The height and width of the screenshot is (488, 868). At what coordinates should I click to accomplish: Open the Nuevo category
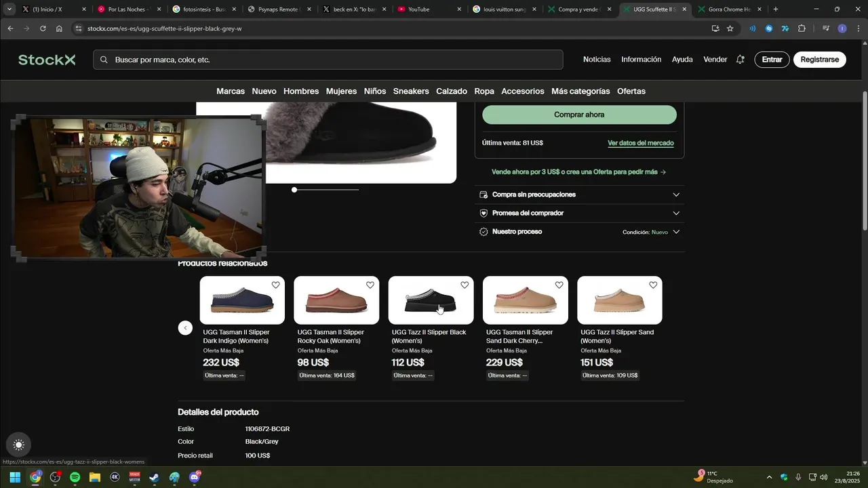(x=264, y=91)
